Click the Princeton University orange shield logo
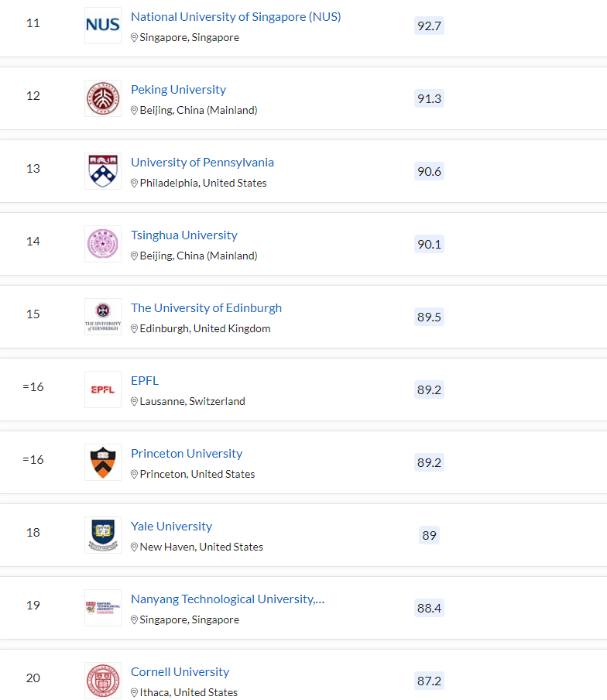Image resolution: width=607 pixels, height=700 pixels. 103,462
